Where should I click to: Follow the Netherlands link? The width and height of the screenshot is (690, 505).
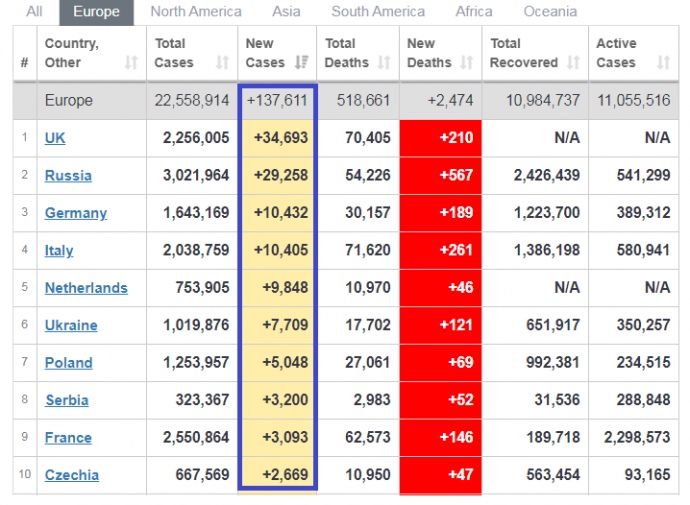[86, 288]
